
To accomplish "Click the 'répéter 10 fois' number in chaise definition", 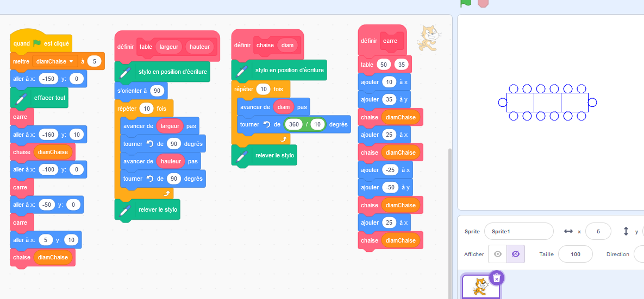I will tap(264, 89).
